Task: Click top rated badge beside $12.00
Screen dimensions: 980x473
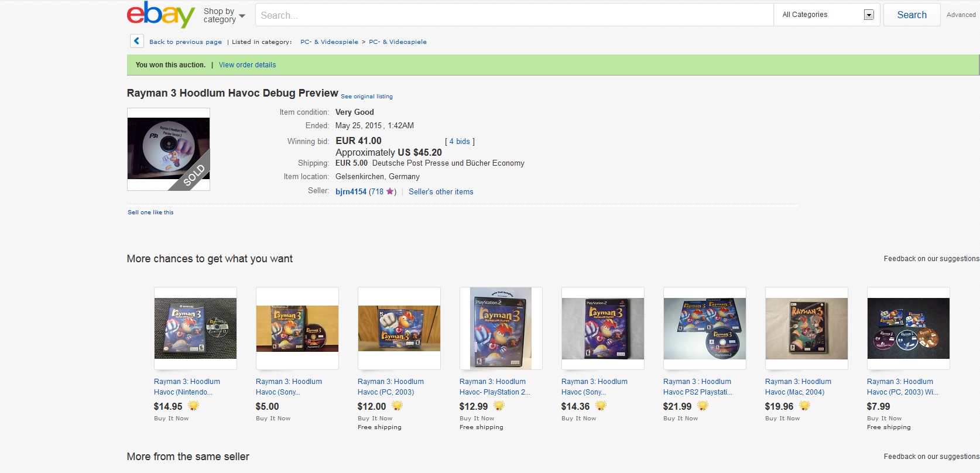Action: [397, 406]
